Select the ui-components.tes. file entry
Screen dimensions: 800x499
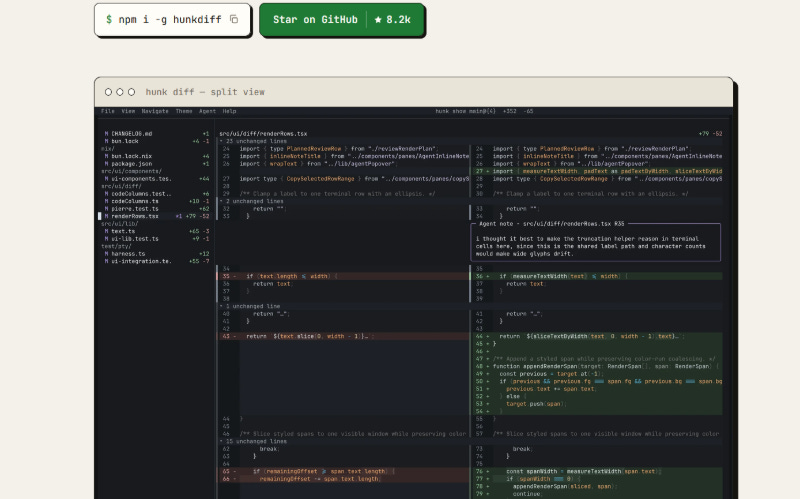[x=157, y=179]
